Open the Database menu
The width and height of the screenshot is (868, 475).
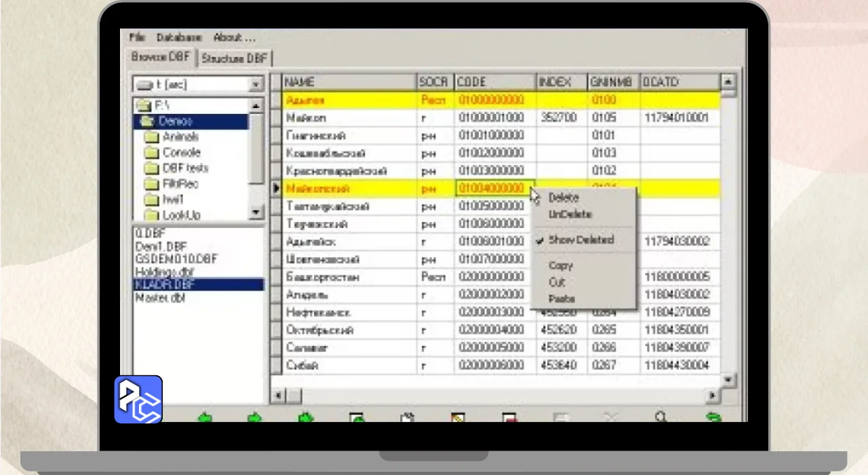click(179, 37)
